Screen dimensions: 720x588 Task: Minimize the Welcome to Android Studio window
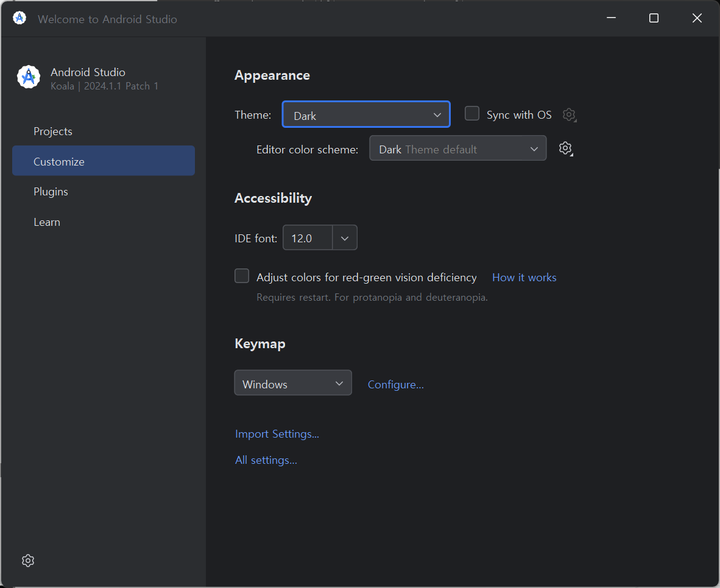pos(611,18)
